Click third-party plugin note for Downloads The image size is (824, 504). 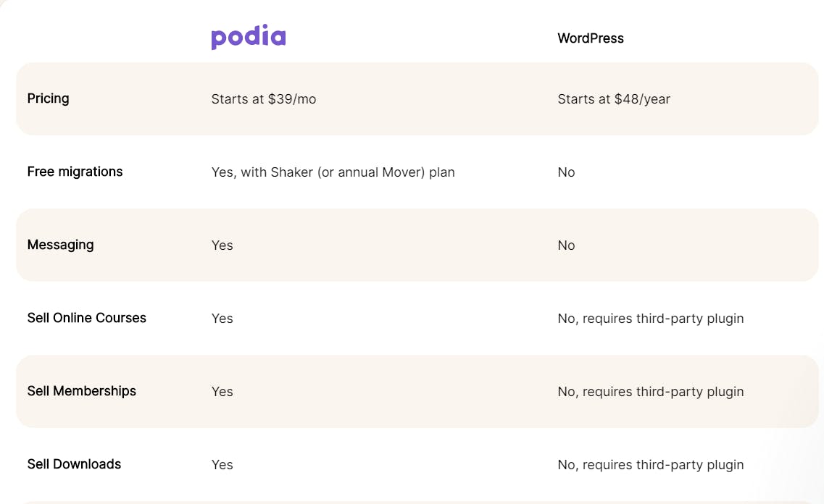651,465
